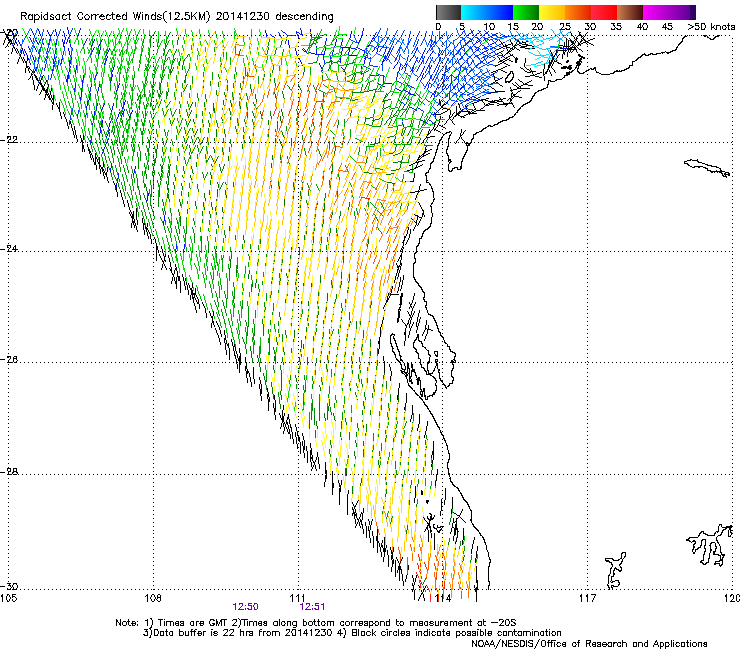Viewport: 740px width, 650px height.
Task: Click the 114 longitude axis label
Action: (x=443, y=599)
